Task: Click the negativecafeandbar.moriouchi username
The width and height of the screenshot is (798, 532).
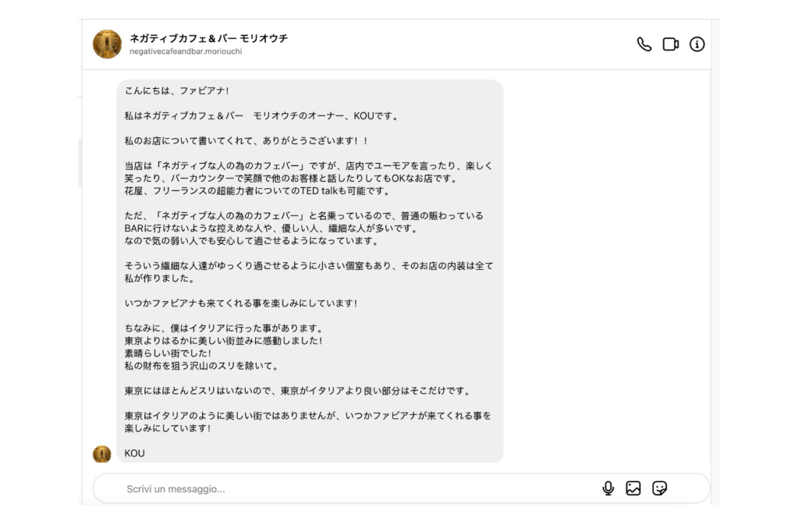Action: click(186, 51)
